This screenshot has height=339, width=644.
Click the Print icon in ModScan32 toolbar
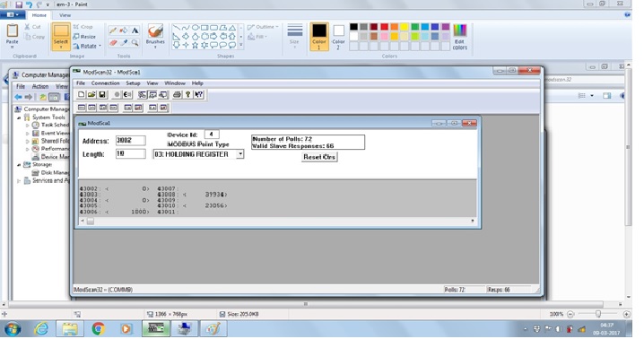(177, 95)
